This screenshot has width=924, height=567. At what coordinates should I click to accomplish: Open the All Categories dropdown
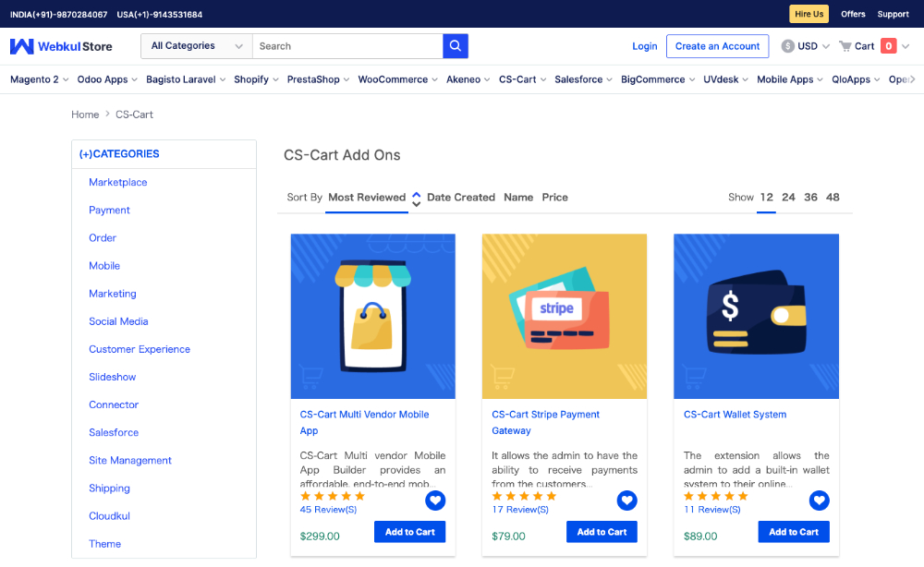197,46
